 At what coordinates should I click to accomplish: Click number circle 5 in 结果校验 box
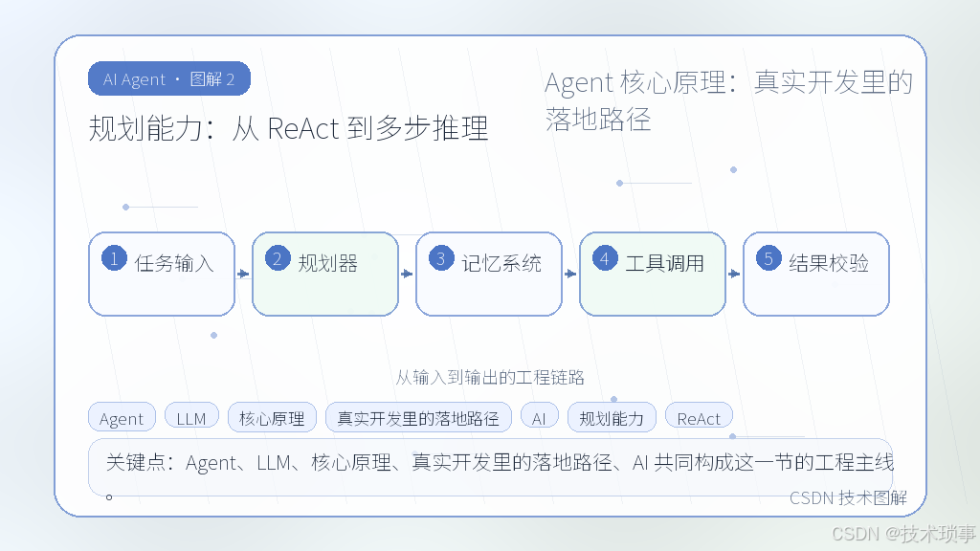click(x=768, y=258)
